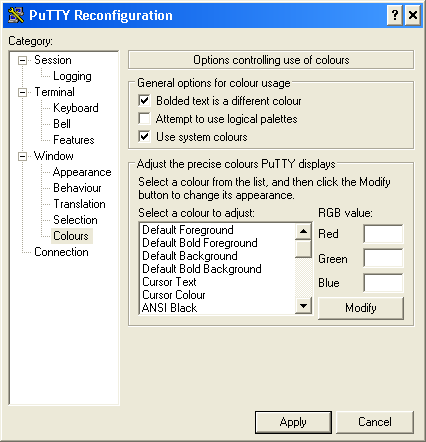426x442 pixels.
Task: Select Session category
Action: [x=53, y=60]
